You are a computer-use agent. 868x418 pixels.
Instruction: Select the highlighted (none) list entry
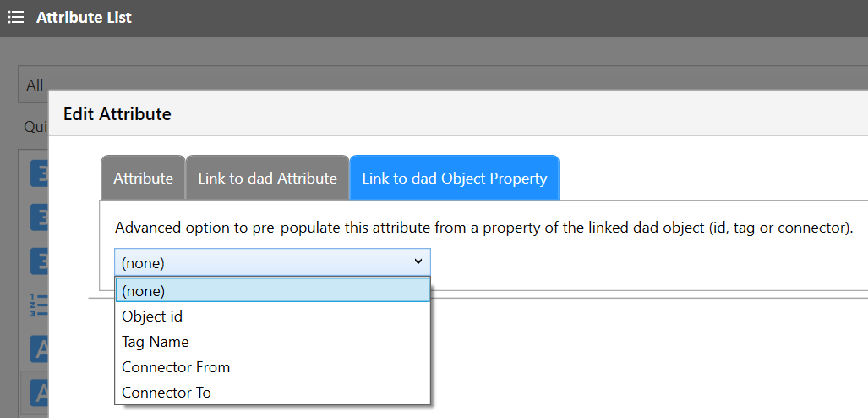[272, 290]
